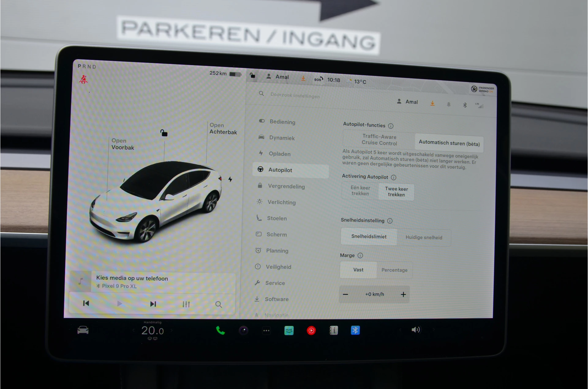Click the notifications bell icon at top right
Viewport: 588px width, 389px height.
point(448,104)
